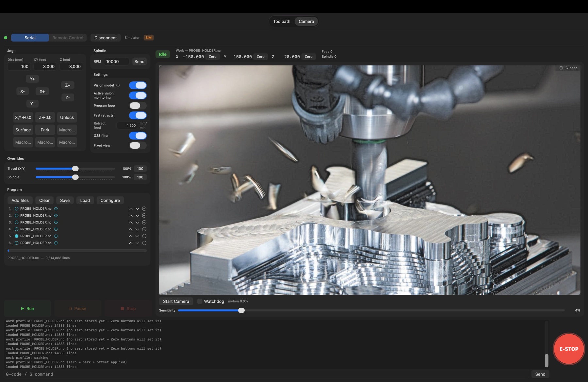Jog the Z axis down with Z-
This screenshot has height=382, width=588.
[68, 98]
